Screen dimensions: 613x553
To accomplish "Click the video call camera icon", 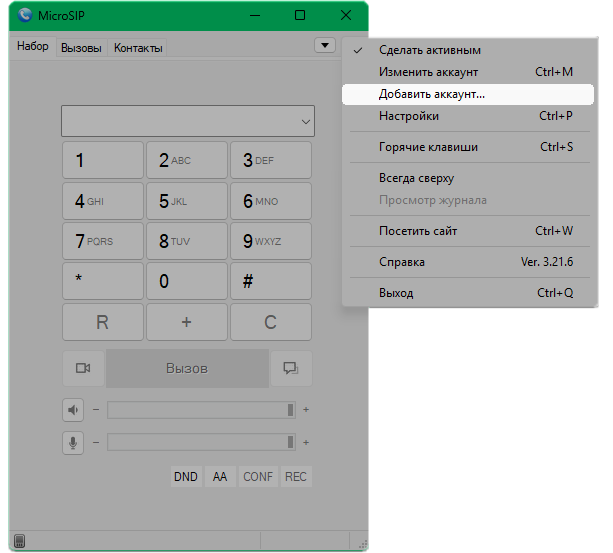I will point(83,368).
